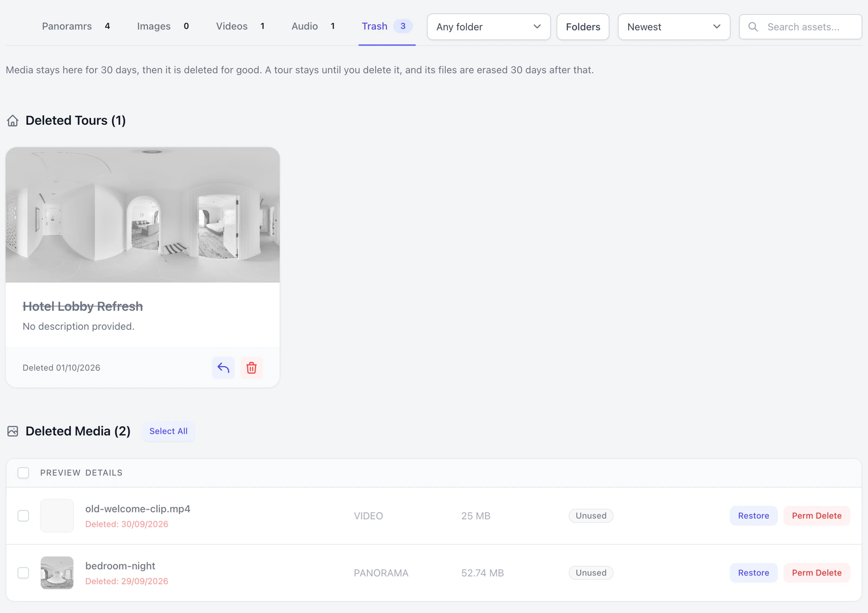
Task: Click the bedroom-night preview thumbnail
Action: tap(57, 573)
